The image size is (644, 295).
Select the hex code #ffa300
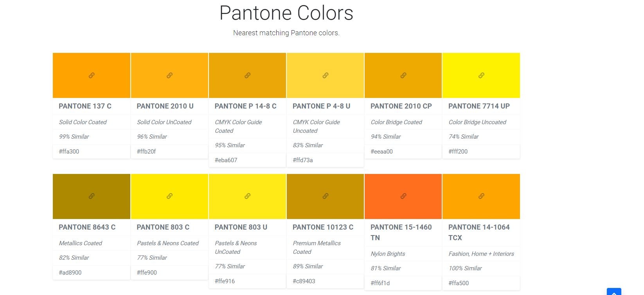[x=68, y=151]
